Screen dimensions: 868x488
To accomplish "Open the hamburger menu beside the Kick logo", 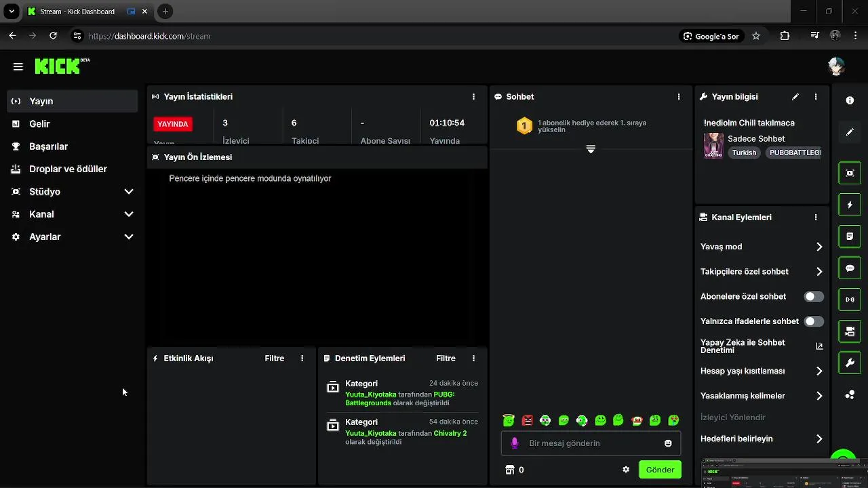I will pos(18,66).
